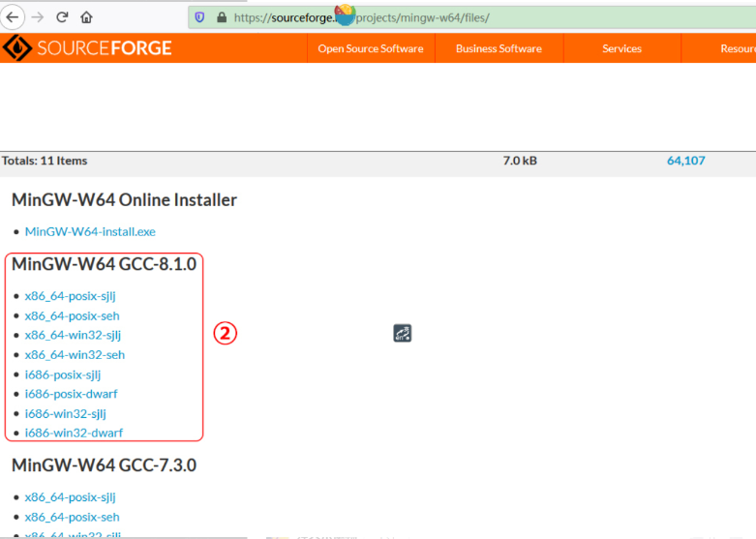756x539 pixels.
Task: Click the dark floating icon mid-page
Action: click(x=403, y=333)
